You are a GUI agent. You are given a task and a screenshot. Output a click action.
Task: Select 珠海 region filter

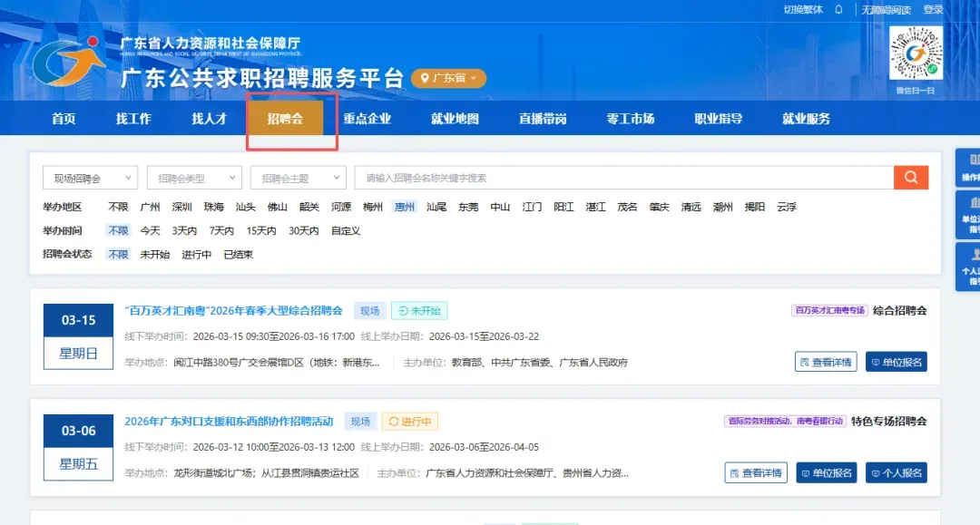click(x=214, y=207)
